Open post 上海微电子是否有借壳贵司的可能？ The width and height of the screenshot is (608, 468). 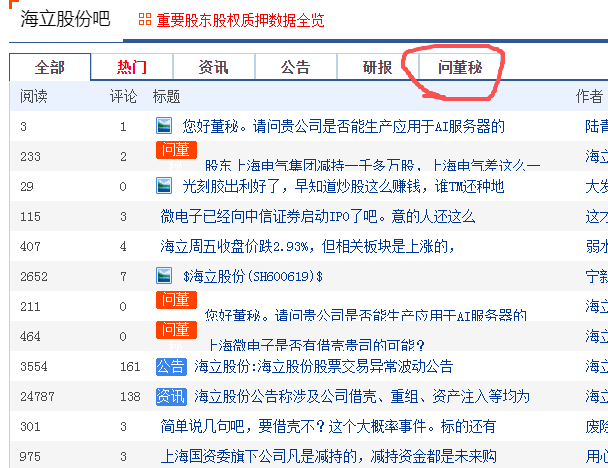pos(317,344)
